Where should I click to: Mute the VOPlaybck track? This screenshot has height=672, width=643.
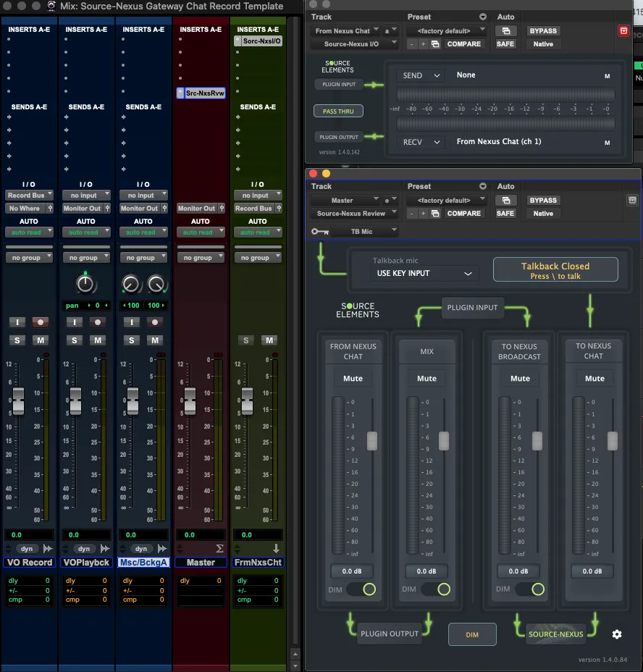(98, 340)
